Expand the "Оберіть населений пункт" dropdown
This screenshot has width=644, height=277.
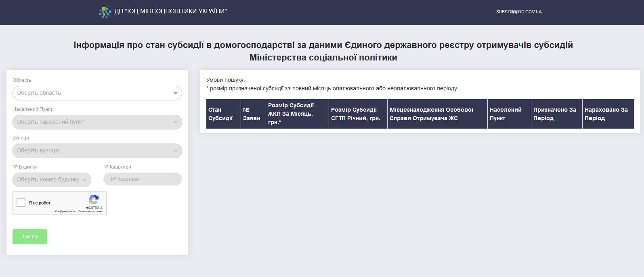97,122
